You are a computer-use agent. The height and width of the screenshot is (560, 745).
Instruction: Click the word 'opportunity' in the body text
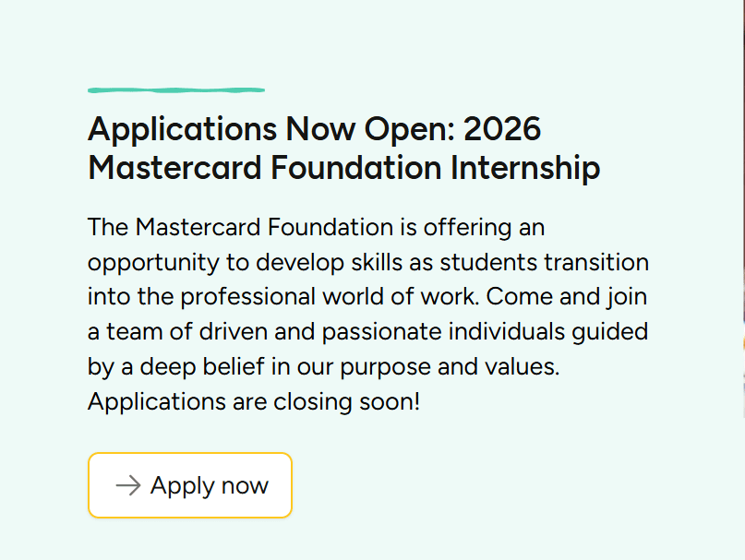pyautogui.click(x=146, y=262)
